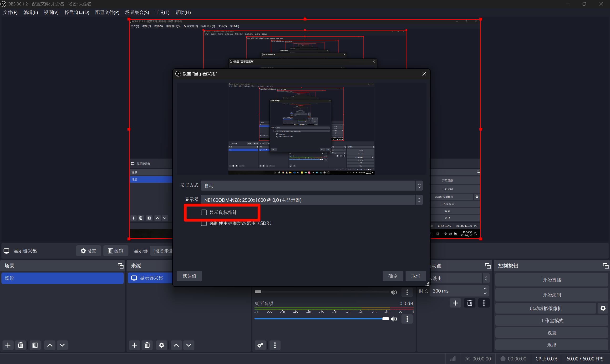This screenshot has height=364, width=610.
Task: Open the 停靠窗口(D) menu
Action: [x=77, y=12]
